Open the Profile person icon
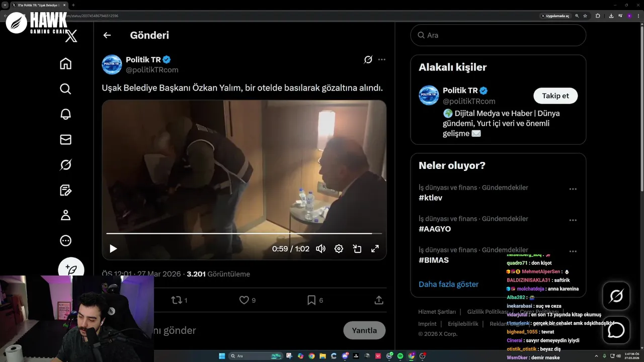The height and width of the screenshot is (362, 644). pos(65,215)
